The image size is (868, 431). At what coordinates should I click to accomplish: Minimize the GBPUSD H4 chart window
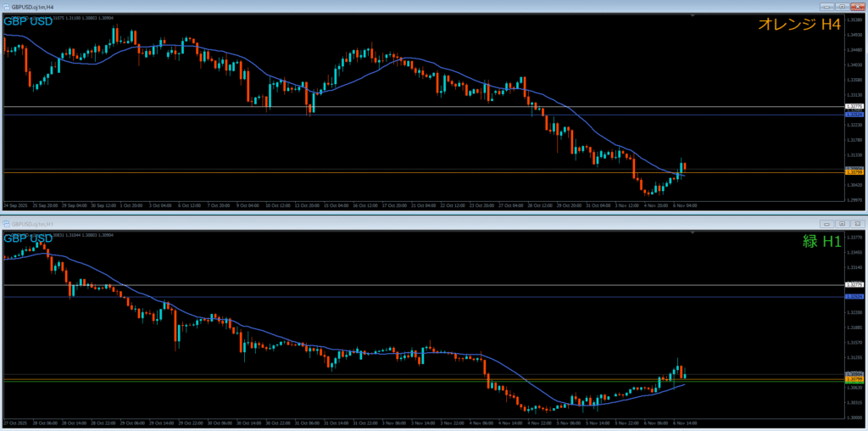[x=825, y=6]
